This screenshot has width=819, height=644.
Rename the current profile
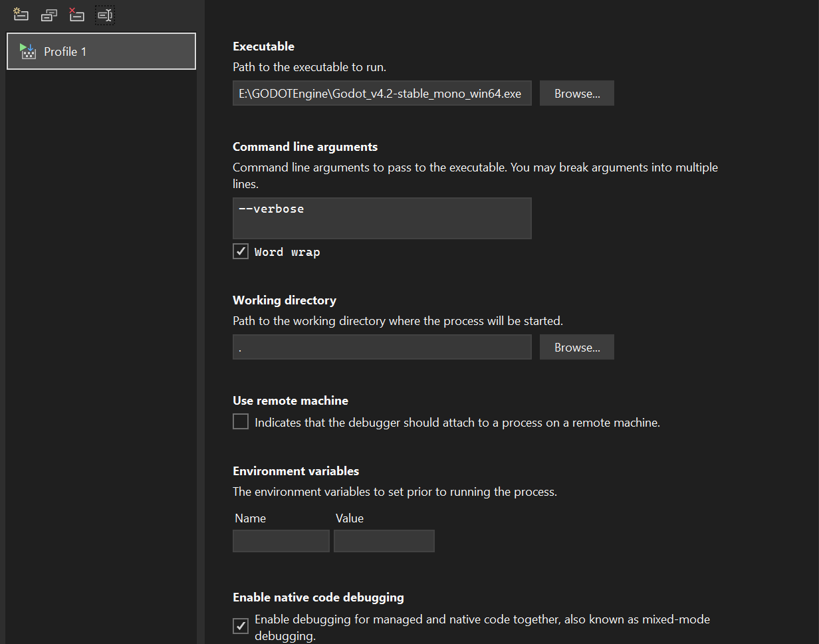coord(104,15)
